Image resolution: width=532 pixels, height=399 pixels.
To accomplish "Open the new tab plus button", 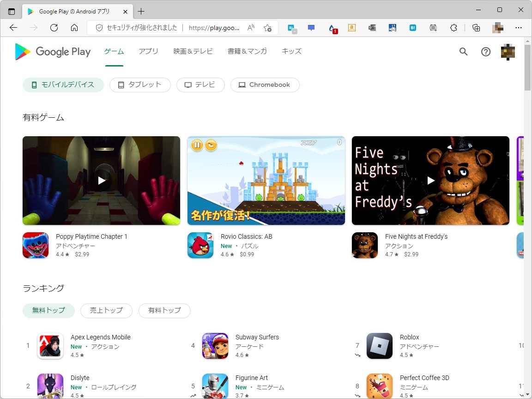I will pyautogui.click(x=141, y=12).
